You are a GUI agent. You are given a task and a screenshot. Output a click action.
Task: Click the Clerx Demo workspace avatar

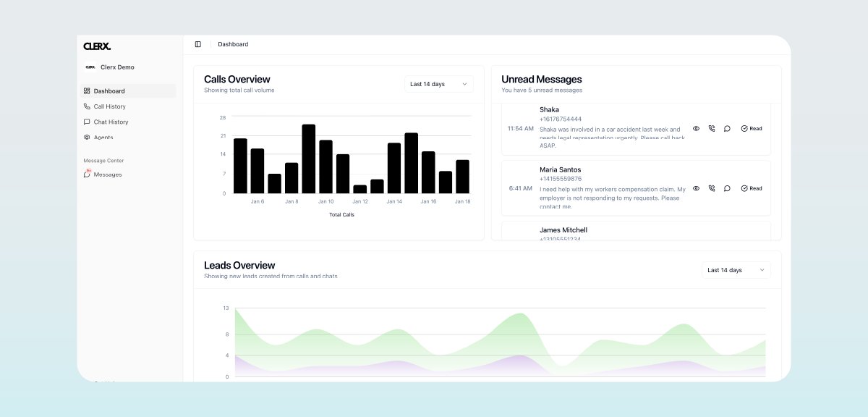tap(90, 67)
